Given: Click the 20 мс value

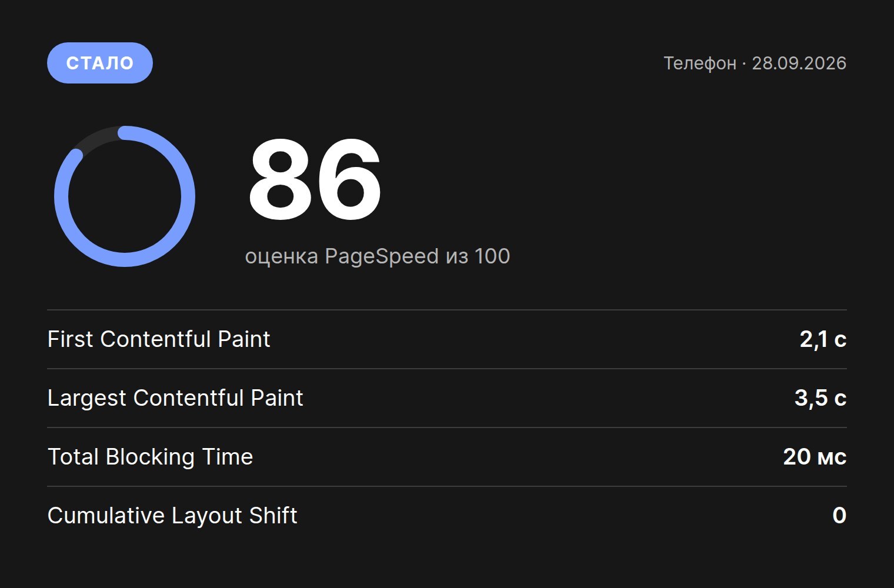Looking at the screenshot, I should pyautogui.click(x=815, y=457).
